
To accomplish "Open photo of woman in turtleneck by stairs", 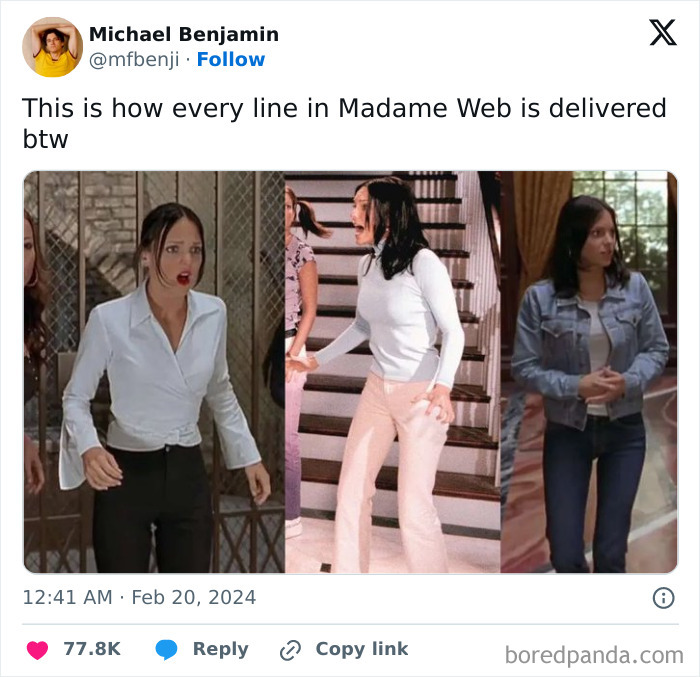I will (393, 372).
